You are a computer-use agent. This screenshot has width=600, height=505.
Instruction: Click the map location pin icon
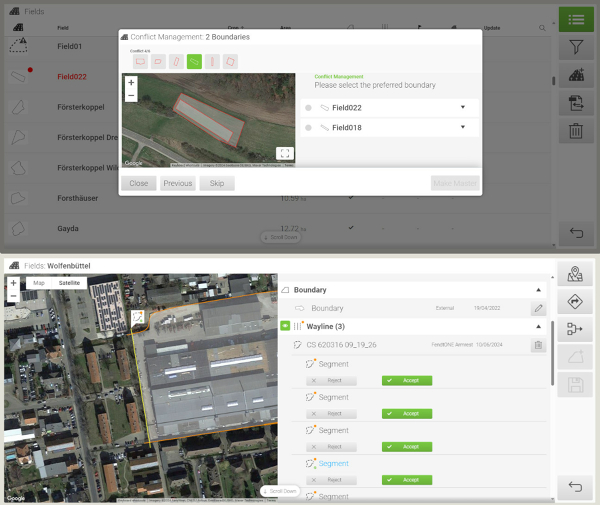coord(575,274)
